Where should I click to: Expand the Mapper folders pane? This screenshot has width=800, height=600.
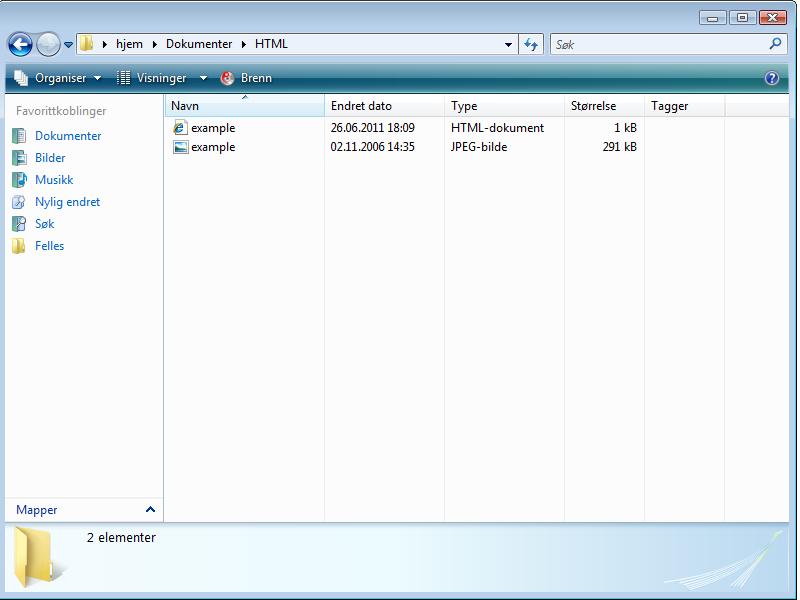click(84, 510)
